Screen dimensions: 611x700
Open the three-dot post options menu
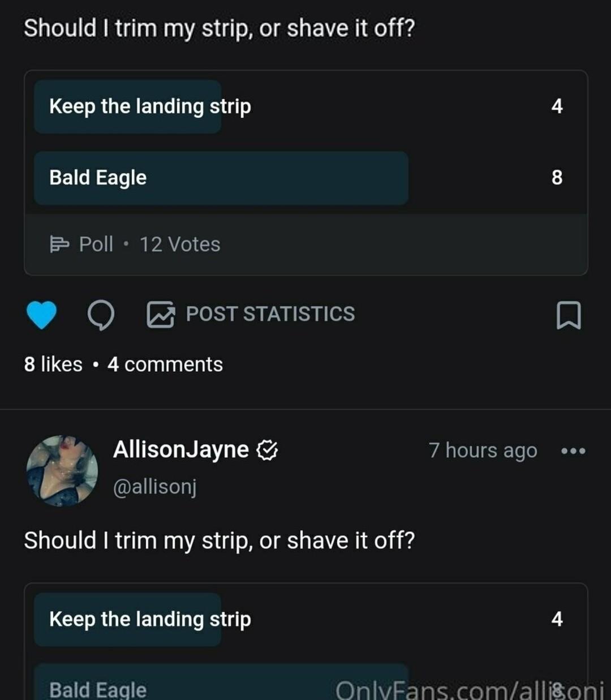point(573,451)
